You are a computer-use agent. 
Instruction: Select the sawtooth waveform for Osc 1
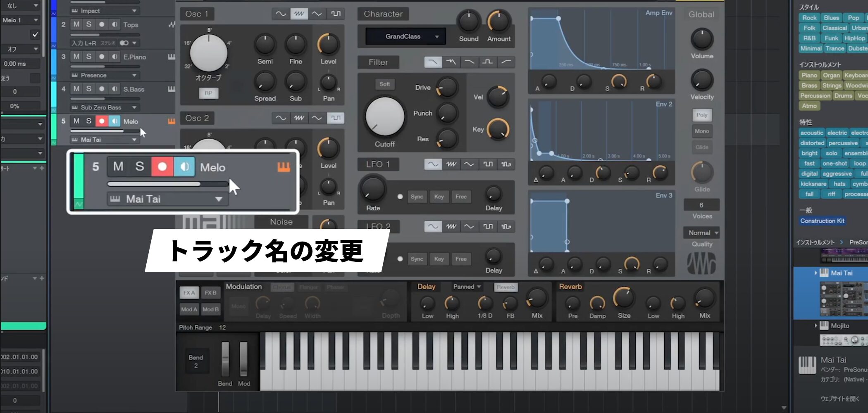[x=299, y=14]
